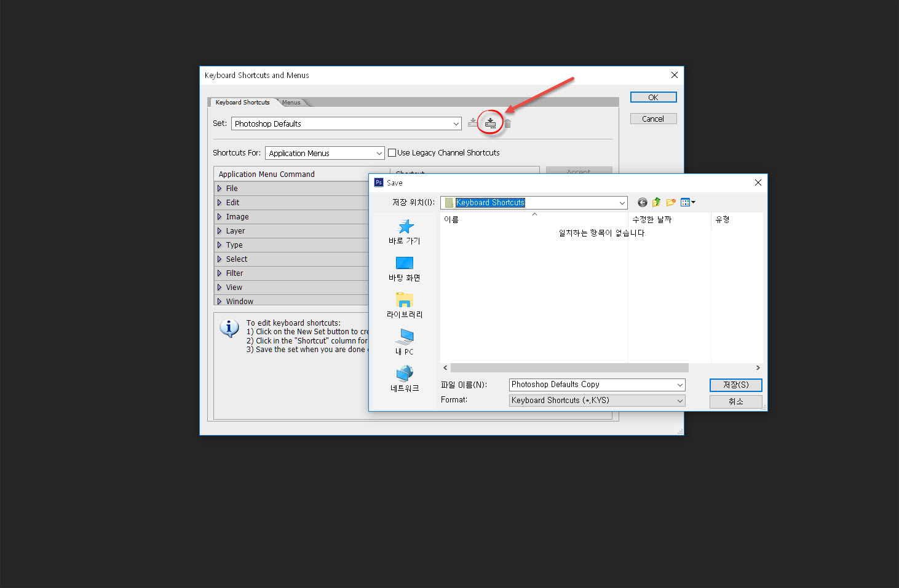Click the save-changes-to-current-set icon
The height and width of the screenshot is (588, 899).
click(x=472, y=123)
